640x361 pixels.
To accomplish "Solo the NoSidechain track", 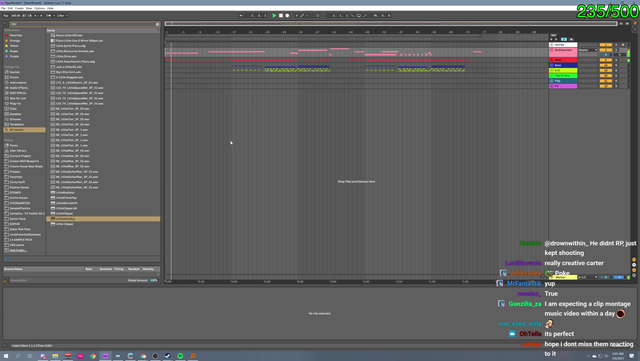I will pos(616,50).
